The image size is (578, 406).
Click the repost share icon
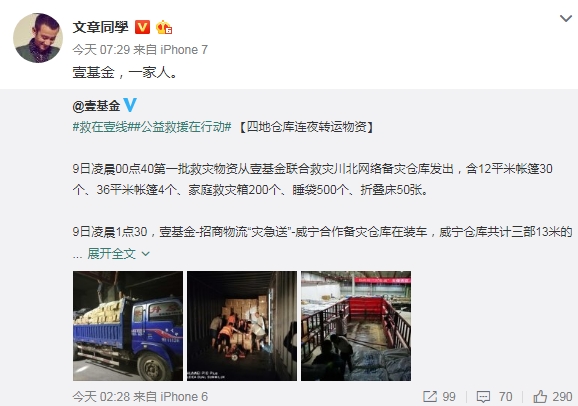(x=430, y=397)
